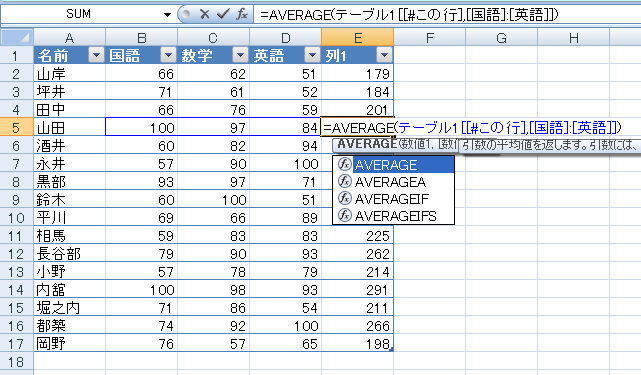This screenshot has height=375, width=641.
Task: Click cell containing 相馬
Action: click(69, 235)
